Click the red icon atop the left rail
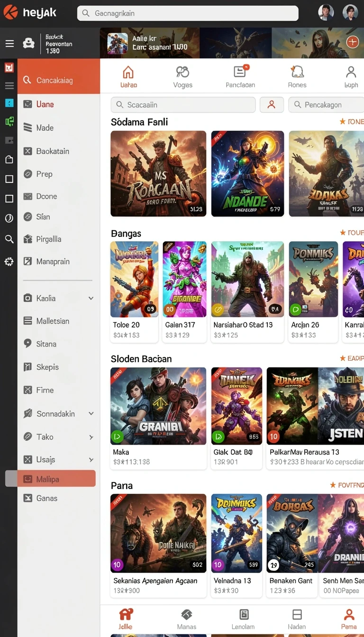Image resolution: width=364 pixels, height=637 pixels. coord(9,68)
